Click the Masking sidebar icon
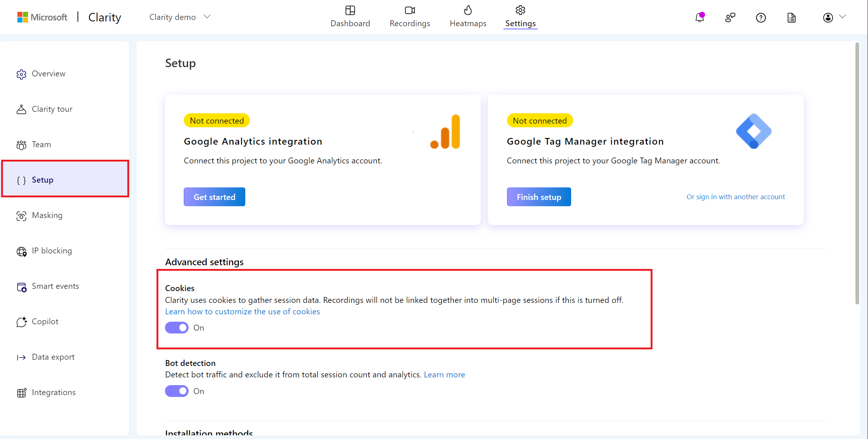868x439 pixels. click(21, 215)
